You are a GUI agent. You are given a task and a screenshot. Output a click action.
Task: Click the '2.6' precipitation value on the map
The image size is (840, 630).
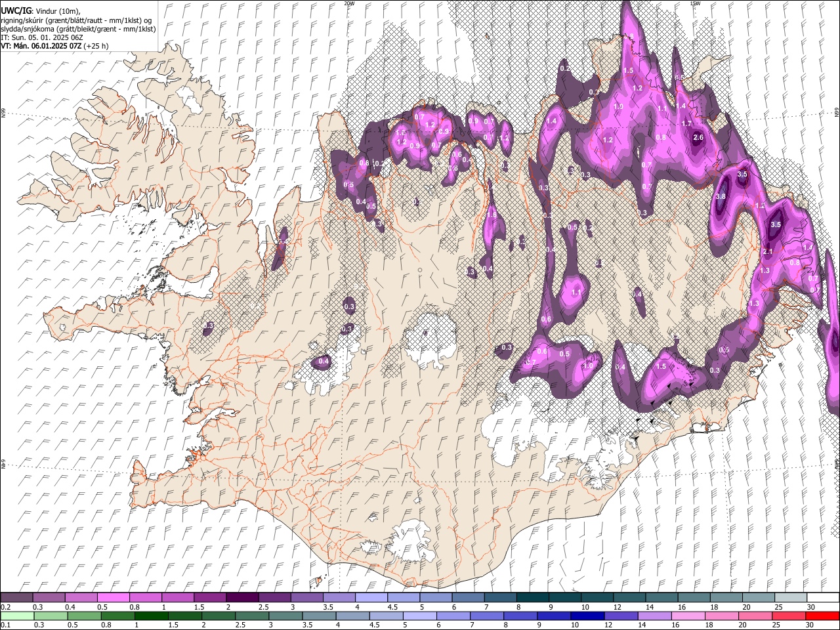(x=698, y=137)
